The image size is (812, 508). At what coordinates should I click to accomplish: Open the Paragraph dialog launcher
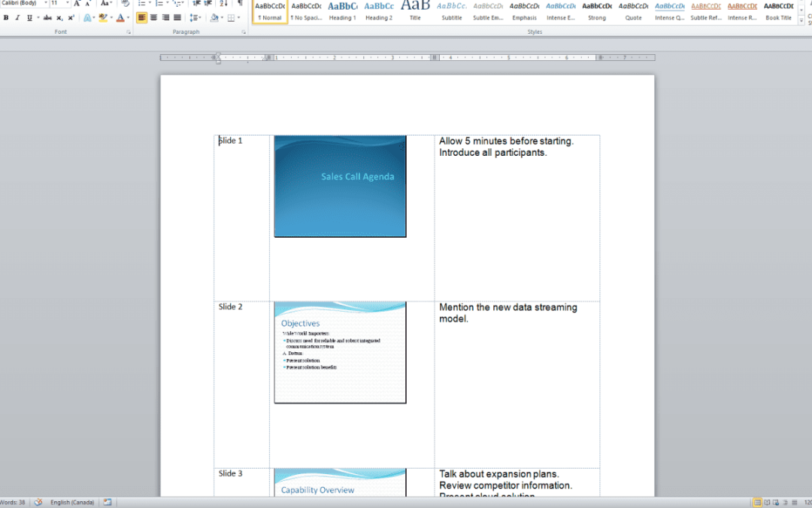(x=244, y=32)
